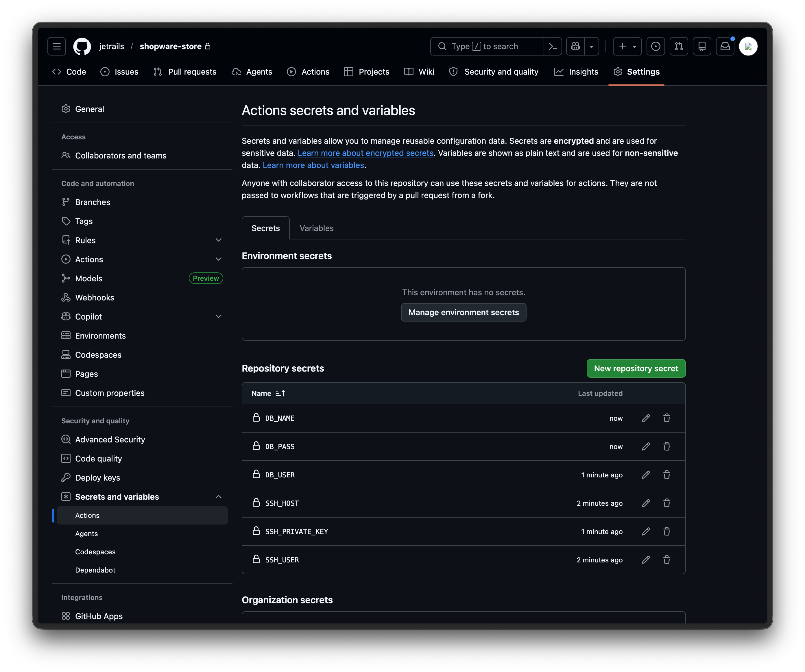Open General settings in sidebar
This screenshot has height=672, width=805.
pyautogui.click(x=142, y=109)
